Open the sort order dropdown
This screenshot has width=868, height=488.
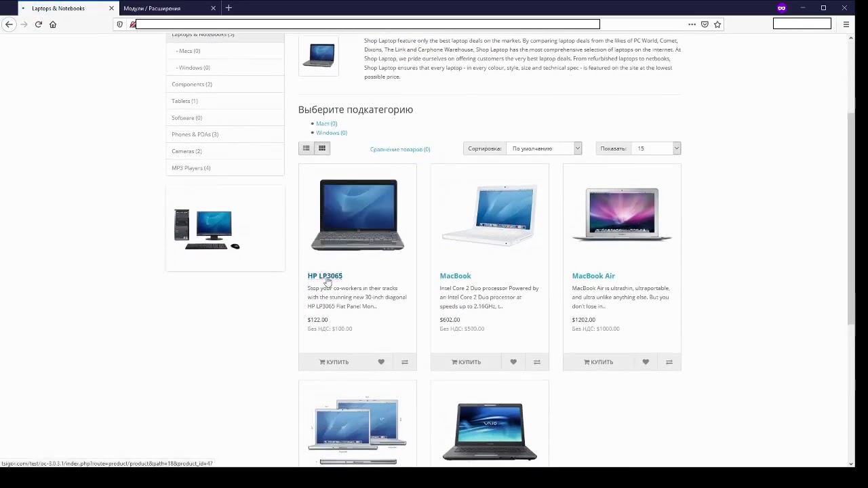[x=544, y=148]
